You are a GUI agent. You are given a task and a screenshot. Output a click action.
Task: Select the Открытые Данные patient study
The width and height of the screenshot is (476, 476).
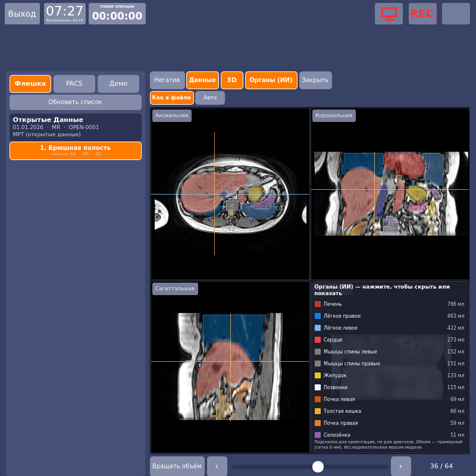click(x=76, y=127)
